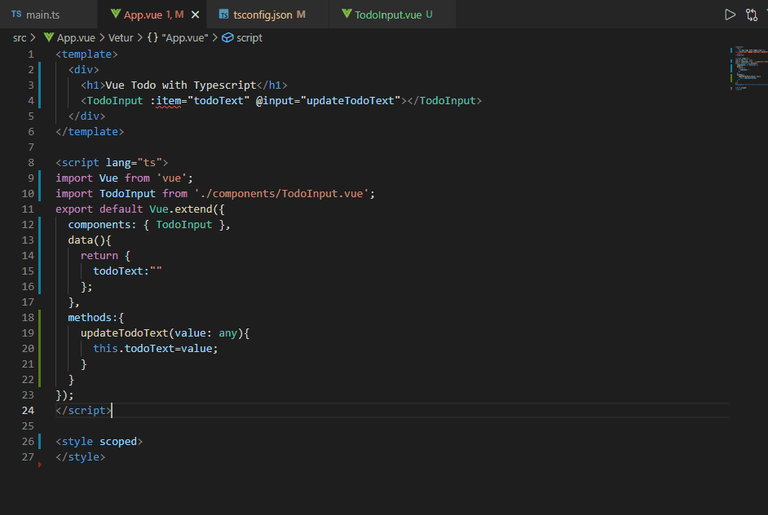Expand the chevron after Vetur breadcrumb
768x515 pixels.
(x=140, y=38)
